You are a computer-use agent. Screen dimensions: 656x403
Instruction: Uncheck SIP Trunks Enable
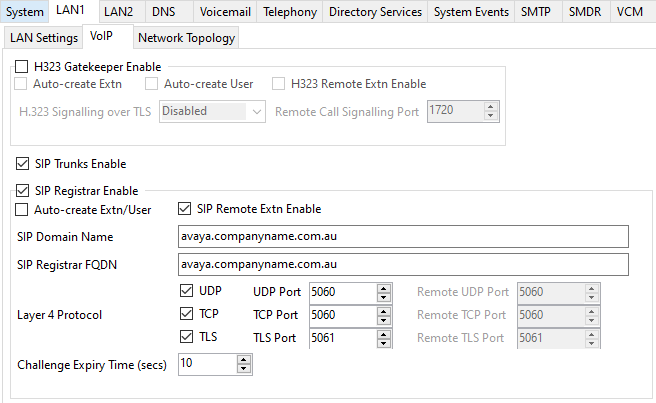click(22, 164)
